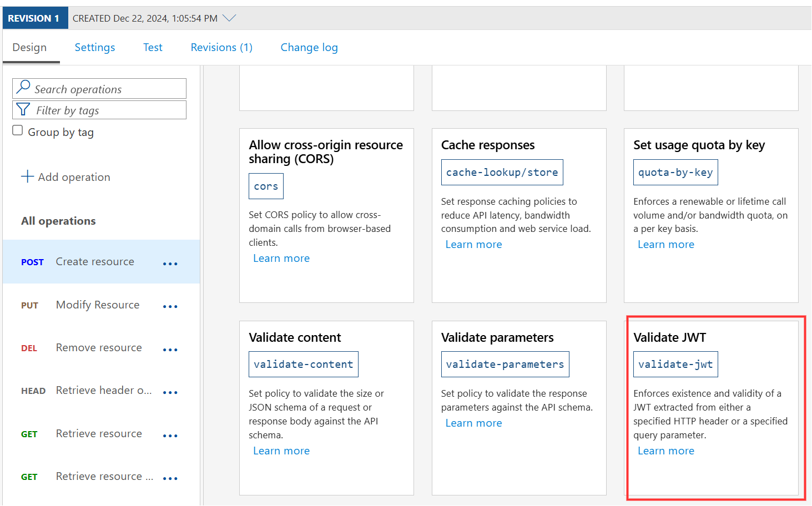Open ellipsis menu for Create resource
This screenshot has height=506, width=812.
[x=170, y=264]
